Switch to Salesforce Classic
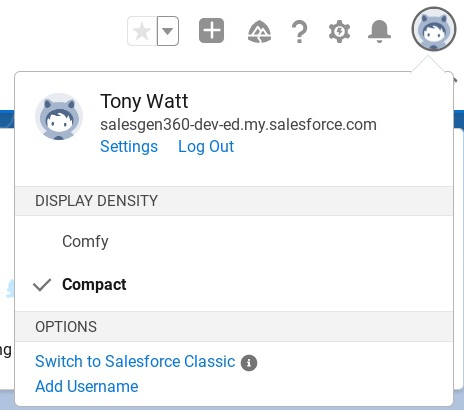The width and height of the screenshot is (464, 410). pos(135,361)
